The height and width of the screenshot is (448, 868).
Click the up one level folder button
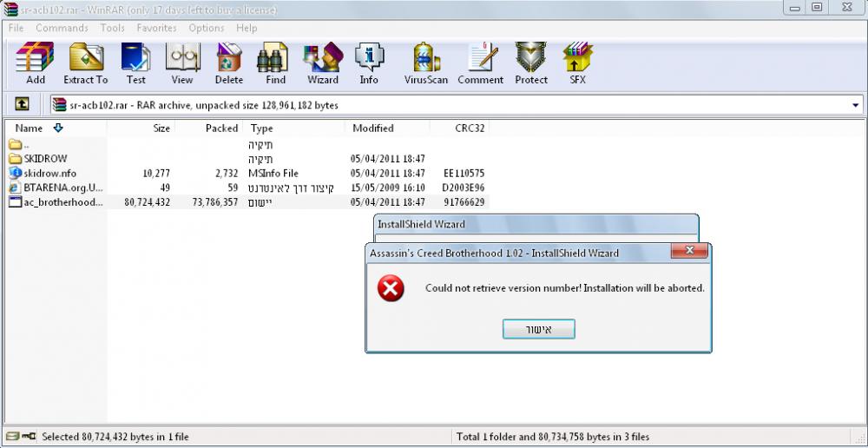point(23,105)
